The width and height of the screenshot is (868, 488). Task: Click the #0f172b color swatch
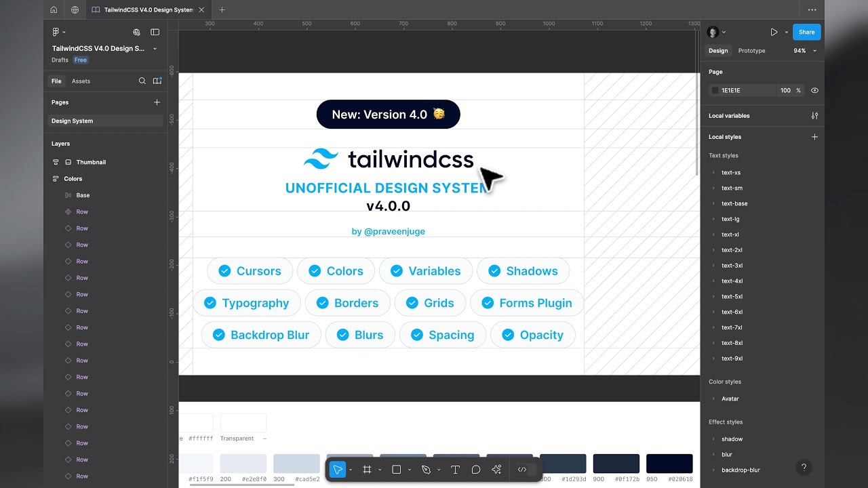click(616, 464)
